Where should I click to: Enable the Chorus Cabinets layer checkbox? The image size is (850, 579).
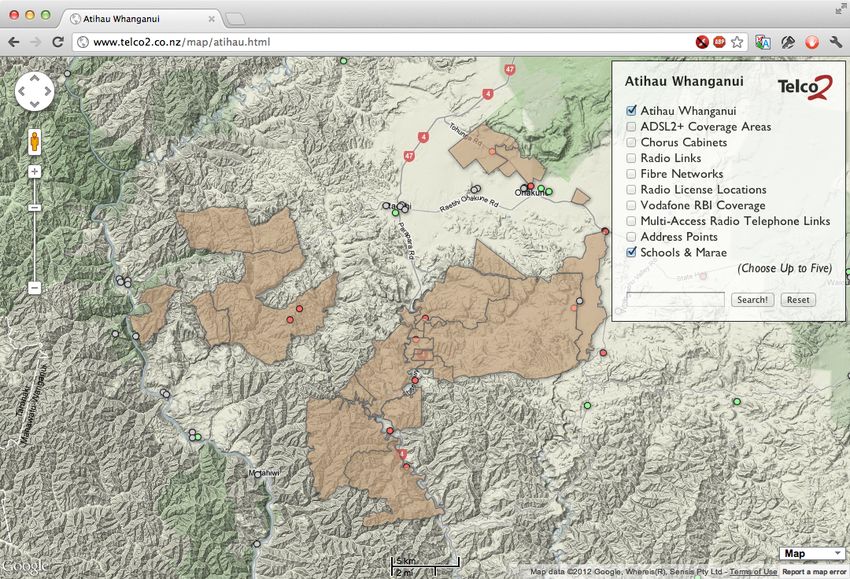631,143
